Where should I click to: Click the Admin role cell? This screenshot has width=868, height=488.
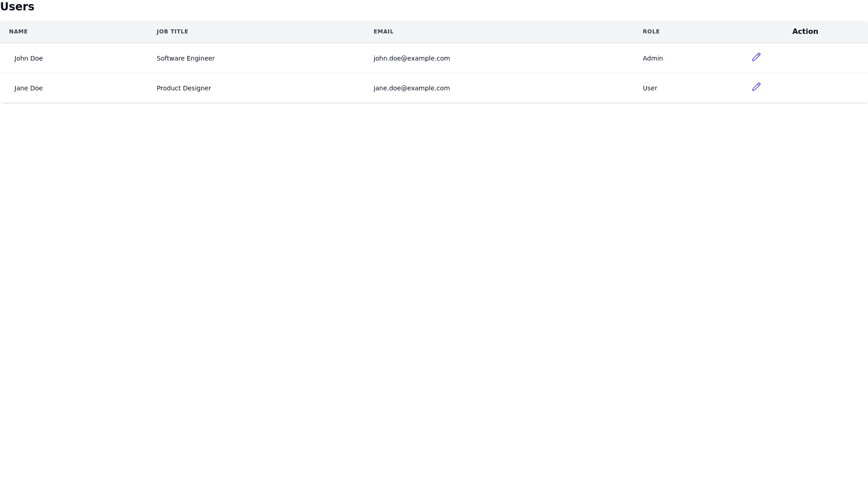(x=652, y=58)
